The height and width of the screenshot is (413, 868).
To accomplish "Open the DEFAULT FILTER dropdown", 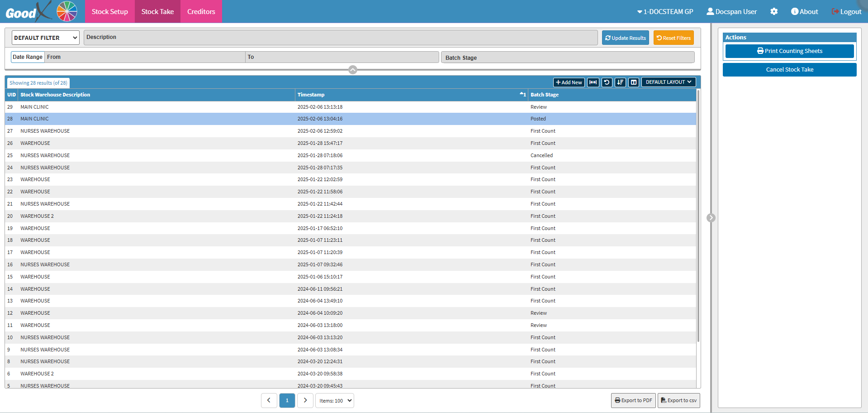I will click(45, 38).
